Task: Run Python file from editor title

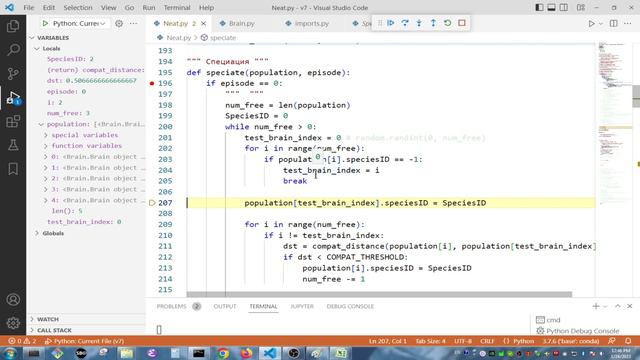Action: [x=591, y=24]
